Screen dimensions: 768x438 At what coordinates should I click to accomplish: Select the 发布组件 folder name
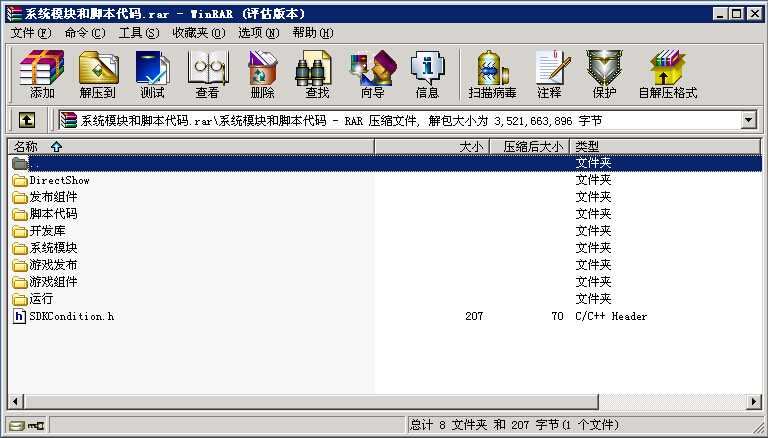53,197
